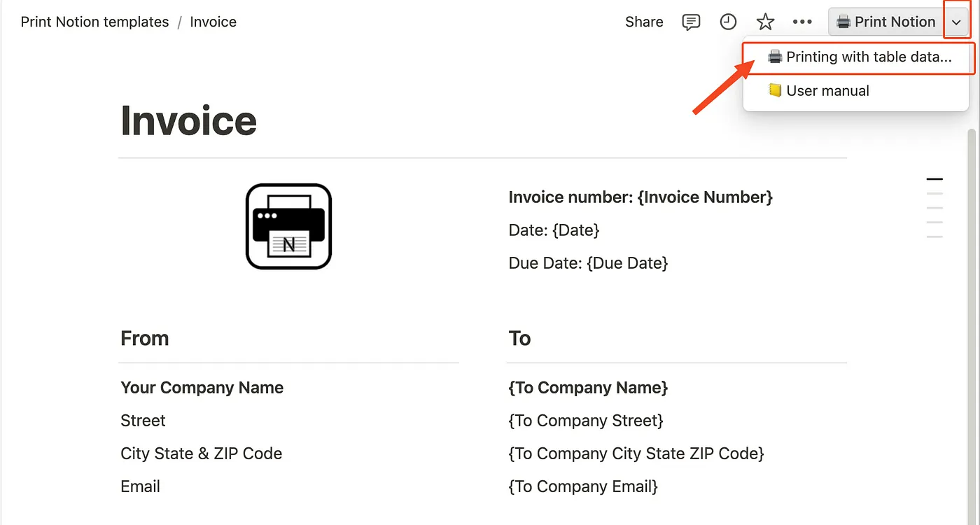Screen dimensions: 980x525
Task: Click printer icon beside Printing with table data
Action: [x=775, y=57]
